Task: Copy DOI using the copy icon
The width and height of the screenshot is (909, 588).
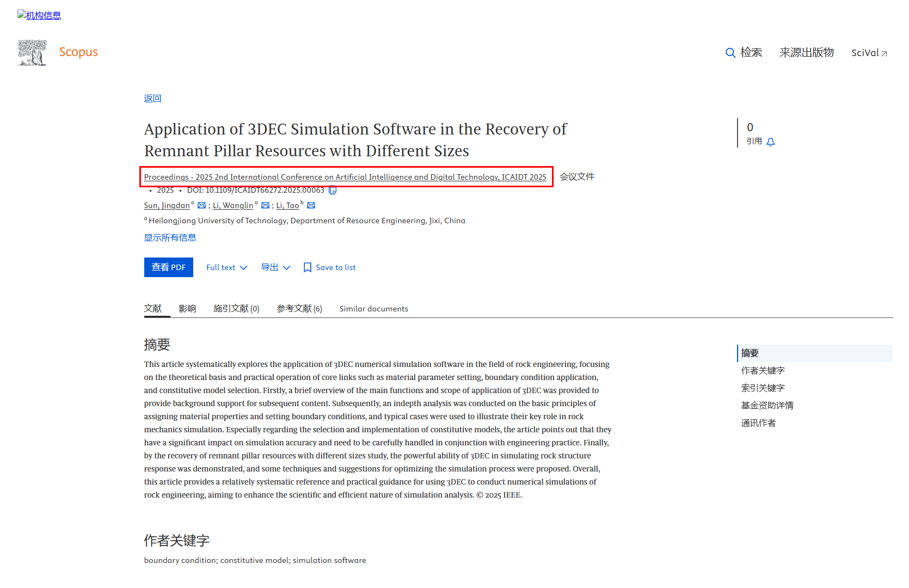Action: click(x=333, y=191)
